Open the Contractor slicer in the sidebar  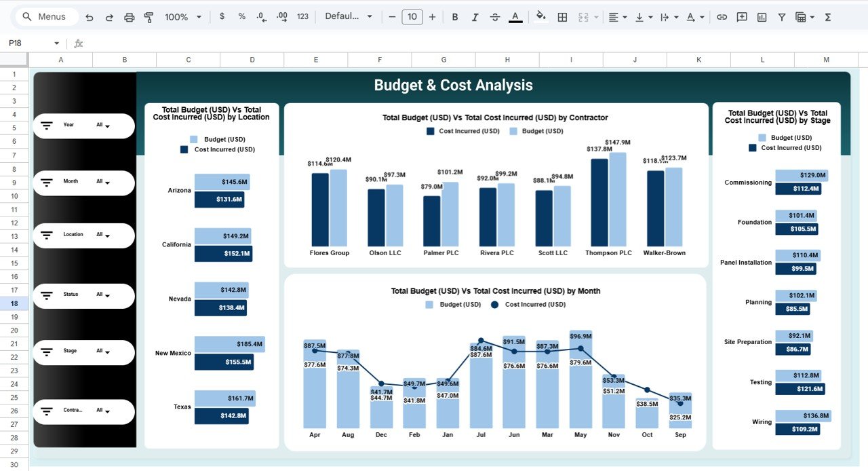107,411
